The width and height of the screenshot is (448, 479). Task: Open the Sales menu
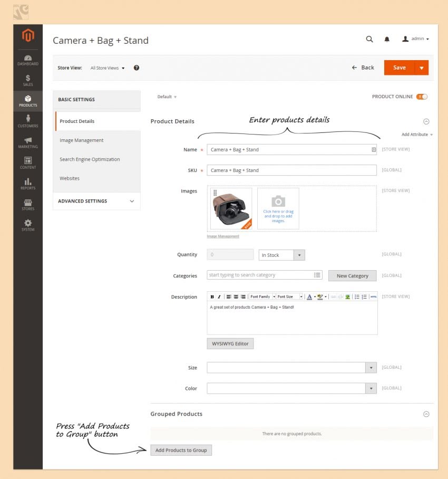tap(28, 80)
